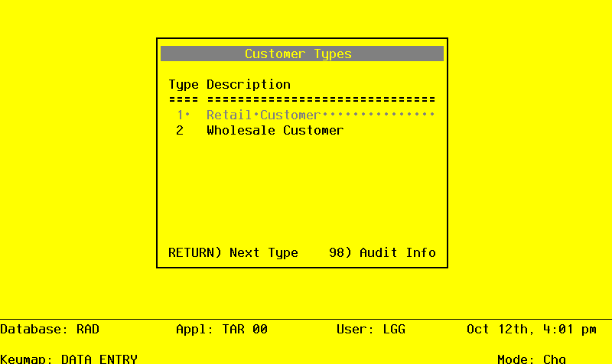Choose the RETURN) Next Type option
Screen dimensions: 612x364
(233, 253)
